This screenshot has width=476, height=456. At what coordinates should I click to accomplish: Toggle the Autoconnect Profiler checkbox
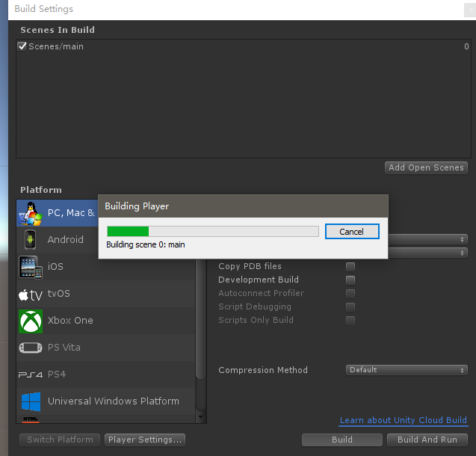click(x=350, y=293)
